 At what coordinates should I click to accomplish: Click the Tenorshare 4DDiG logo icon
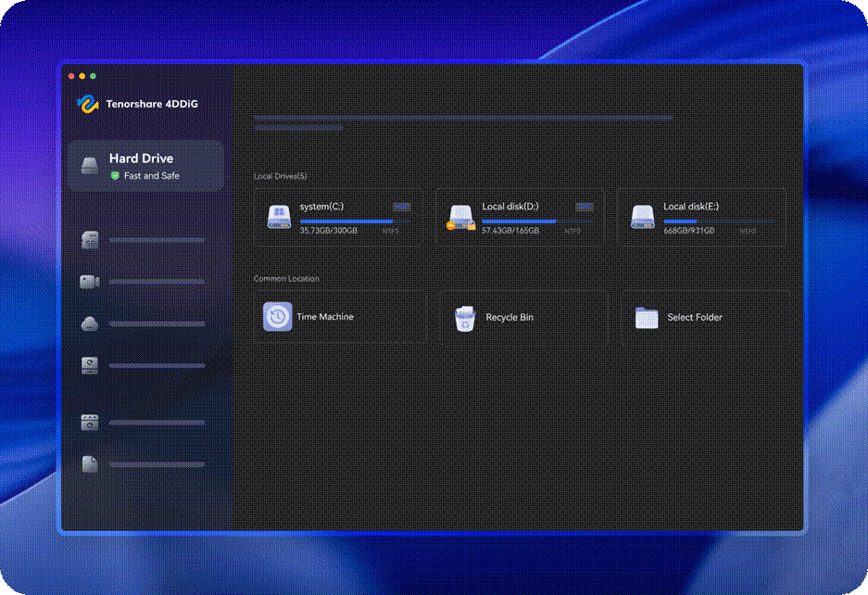tap(87, 104)
